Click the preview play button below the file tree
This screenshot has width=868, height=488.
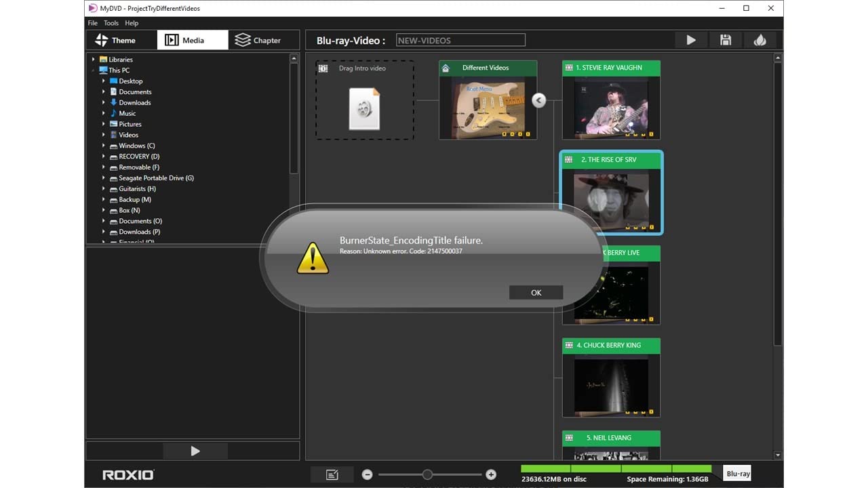(x=195, y=451)
